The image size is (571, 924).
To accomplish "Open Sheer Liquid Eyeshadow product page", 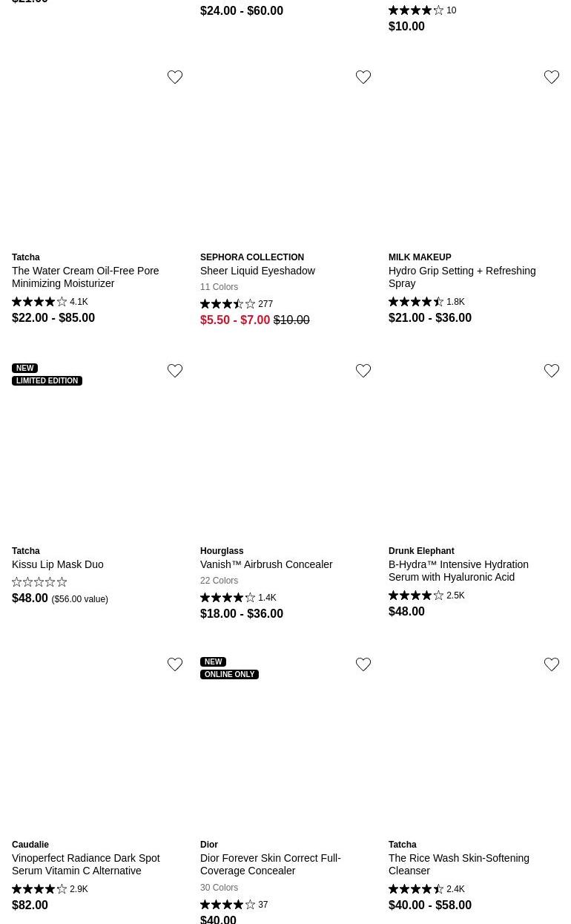I will tap(257, 271).
